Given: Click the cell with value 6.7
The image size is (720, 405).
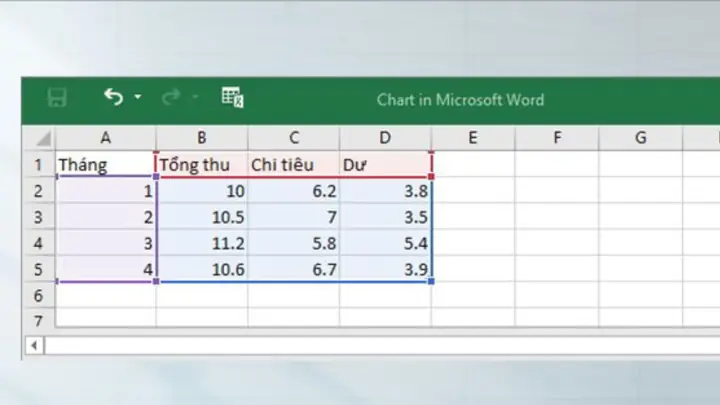Looking at the screenshot, I should (294, 269).
